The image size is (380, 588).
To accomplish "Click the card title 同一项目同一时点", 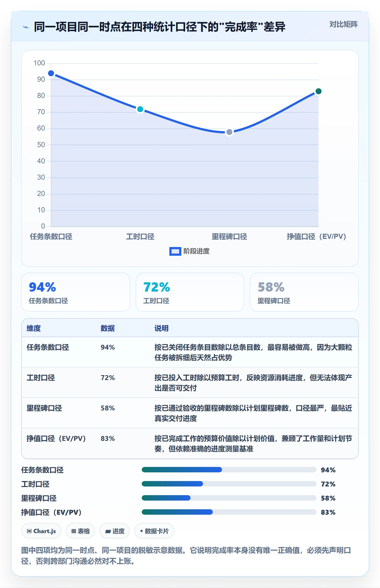I will (x=160, y=27).
